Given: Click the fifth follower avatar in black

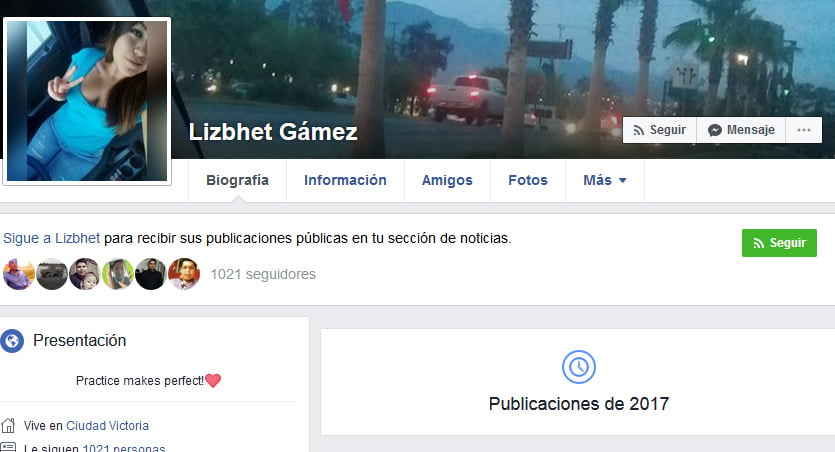Looking at the screenshot, I should coord(151,274).
